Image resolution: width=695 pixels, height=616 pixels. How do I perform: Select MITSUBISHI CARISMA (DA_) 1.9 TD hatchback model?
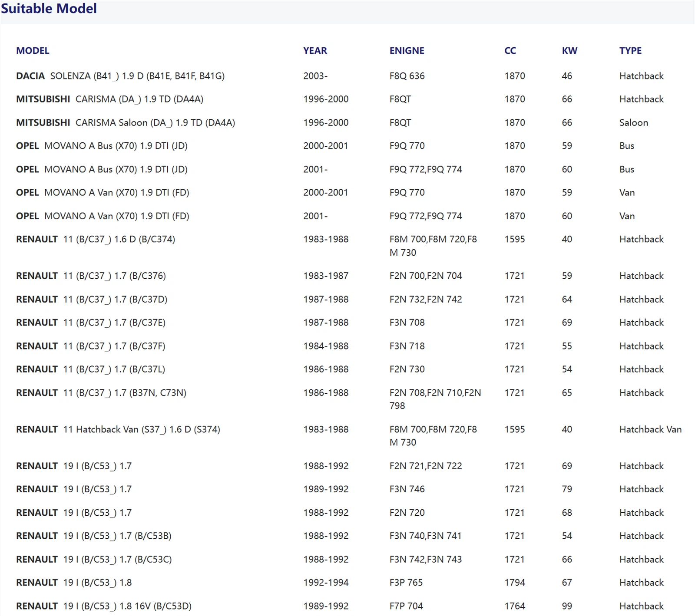[109, 99]
